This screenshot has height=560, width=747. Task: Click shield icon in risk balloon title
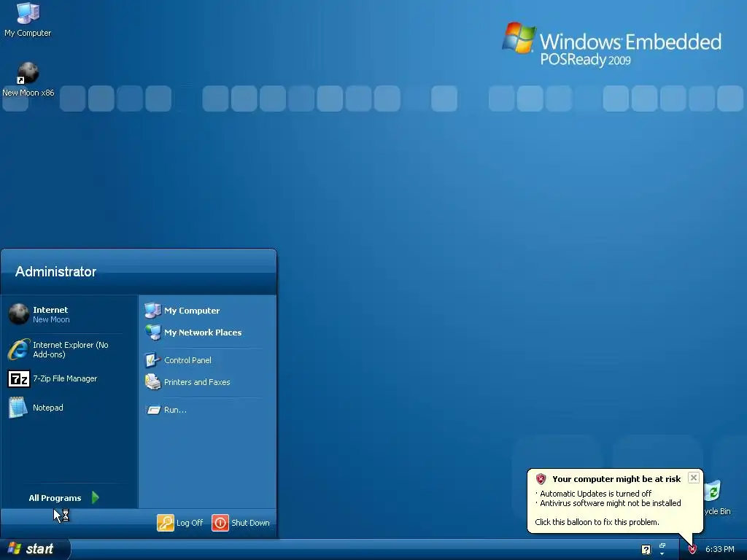point(541,479)
